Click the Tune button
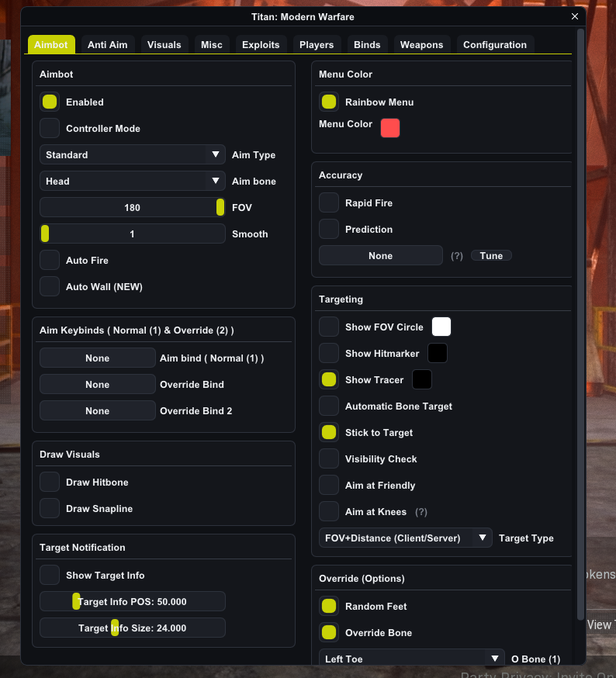The image size is (616, 678). click(x=491, y=255)
